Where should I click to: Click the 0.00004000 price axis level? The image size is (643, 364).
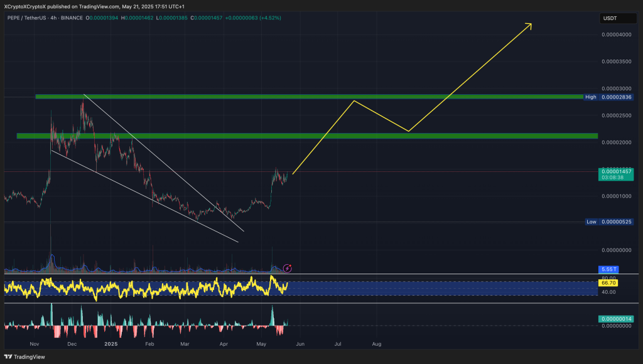616,35
